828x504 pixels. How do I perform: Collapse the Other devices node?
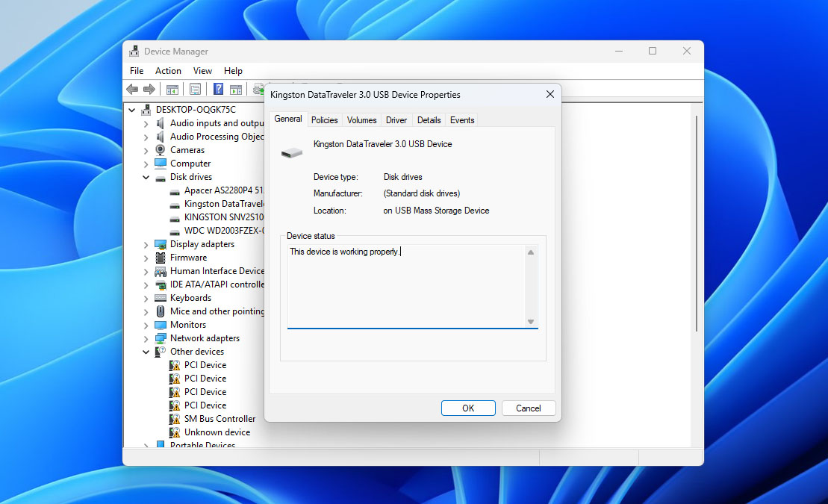point(146,352)
